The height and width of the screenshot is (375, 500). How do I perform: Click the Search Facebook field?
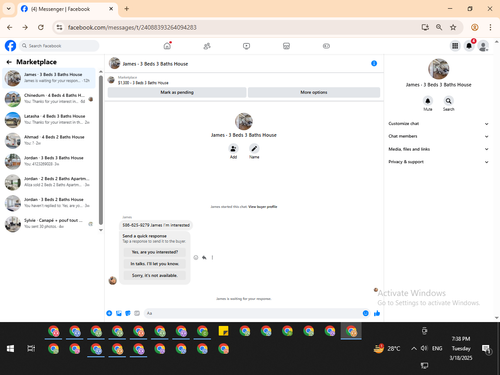click(59, 46)
